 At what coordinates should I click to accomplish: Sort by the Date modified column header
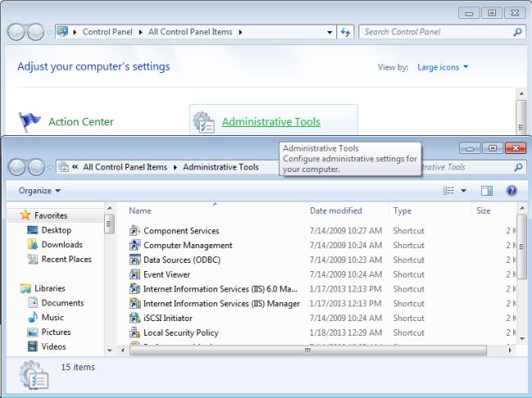[x=336, y=210]
